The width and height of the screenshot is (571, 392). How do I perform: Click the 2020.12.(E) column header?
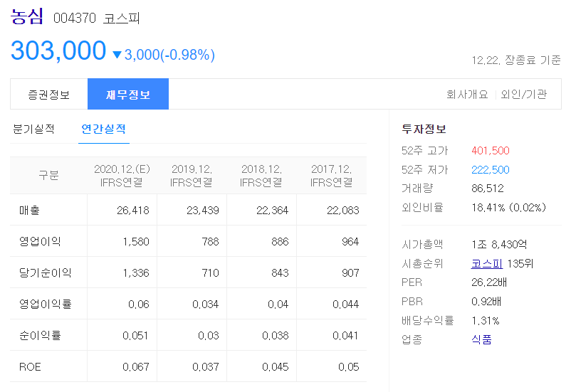pos(122,176)
